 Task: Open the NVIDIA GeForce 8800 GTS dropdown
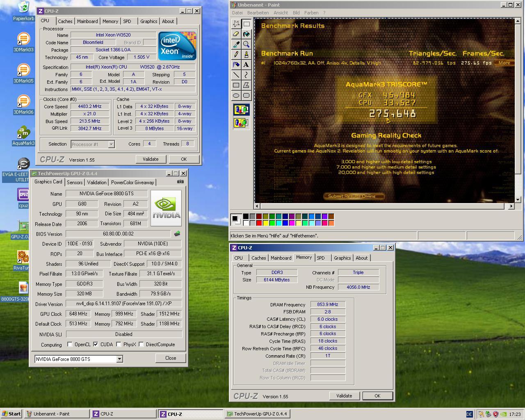point(119,359)
